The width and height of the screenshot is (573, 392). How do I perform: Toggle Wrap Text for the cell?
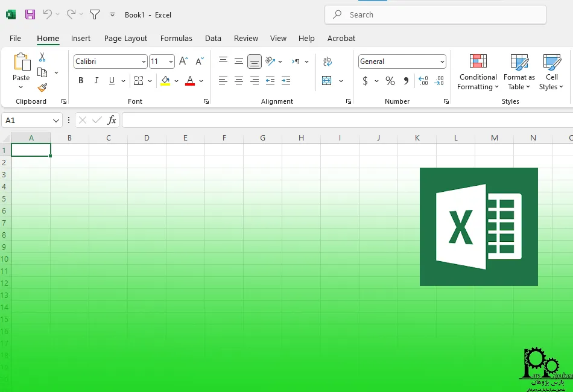(x=328, y=62)
